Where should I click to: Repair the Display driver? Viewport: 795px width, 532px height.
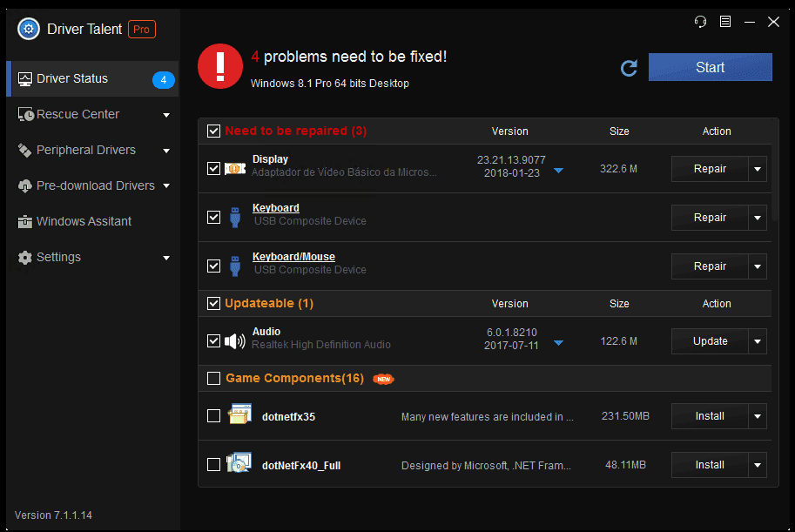point(710,169)
